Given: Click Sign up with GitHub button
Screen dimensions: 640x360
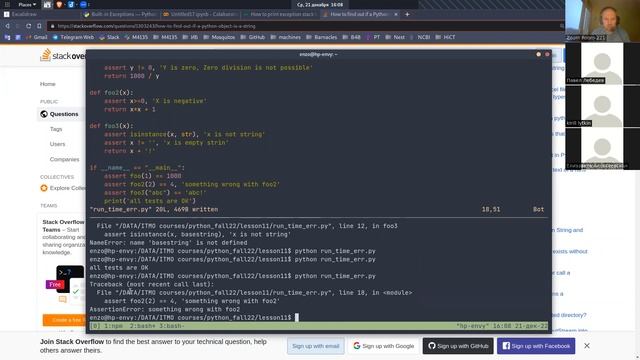Looking at the screenshot, I should 458,346.
